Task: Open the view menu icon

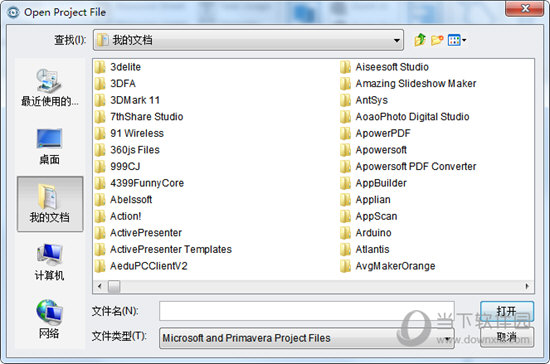Action: [457, 40]
